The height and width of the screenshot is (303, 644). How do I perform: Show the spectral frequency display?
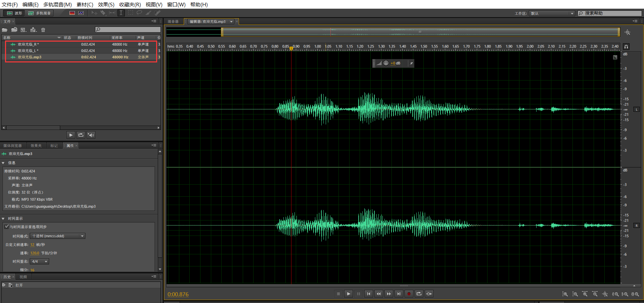click(x=72, y=13)
